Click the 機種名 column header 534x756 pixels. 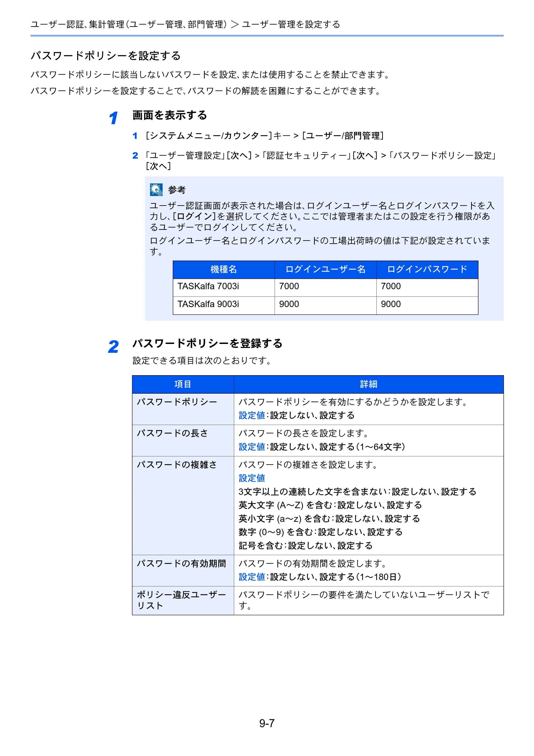pyautogui.click(x=224, y=270)
